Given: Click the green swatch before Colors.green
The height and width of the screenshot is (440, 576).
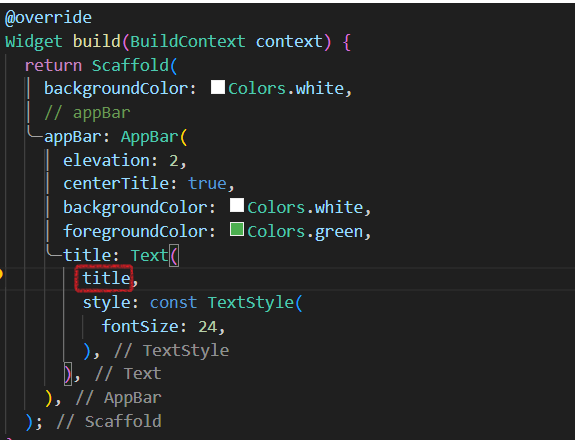Looking at the screenshot, I should (x=237, y=229).
